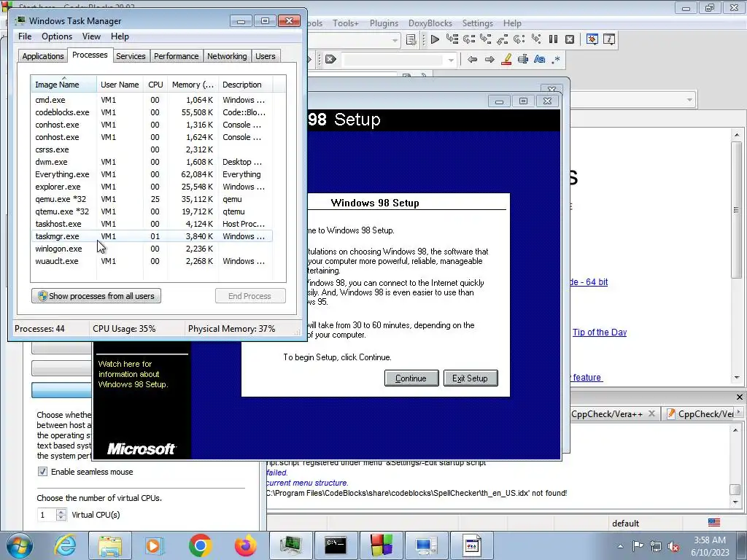Click the Next line debugger icon
Viewport: 747px width, 560px height.
469,39
